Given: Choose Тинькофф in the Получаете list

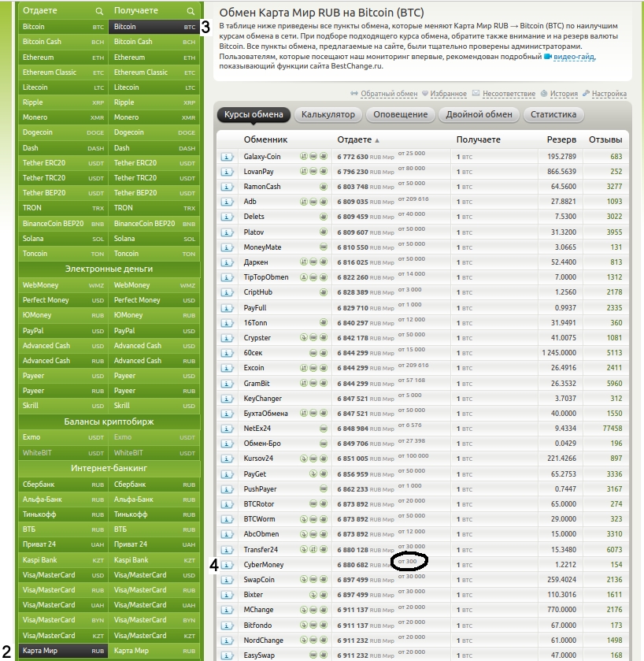Looking at the screenshot, I should coord(154,514).
